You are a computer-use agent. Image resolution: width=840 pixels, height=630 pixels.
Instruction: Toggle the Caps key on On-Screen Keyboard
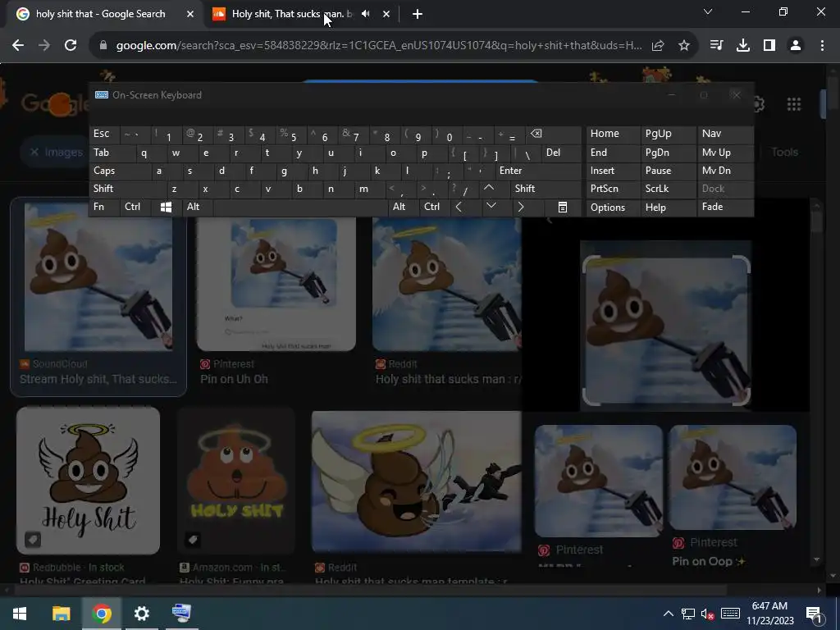tap(119, 171)
